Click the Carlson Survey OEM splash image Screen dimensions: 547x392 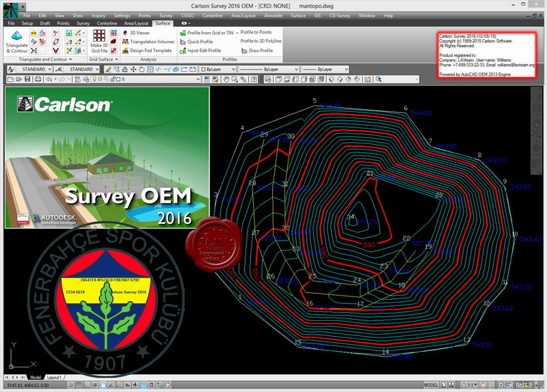click(x=107, y=158)
